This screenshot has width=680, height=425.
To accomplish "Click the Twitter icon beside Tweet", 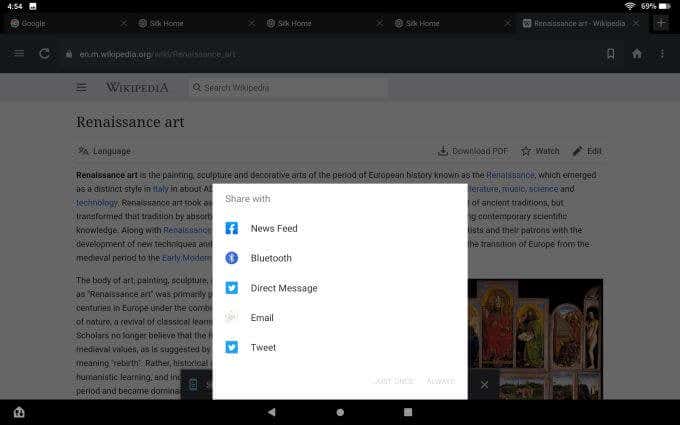I will 232,347.
